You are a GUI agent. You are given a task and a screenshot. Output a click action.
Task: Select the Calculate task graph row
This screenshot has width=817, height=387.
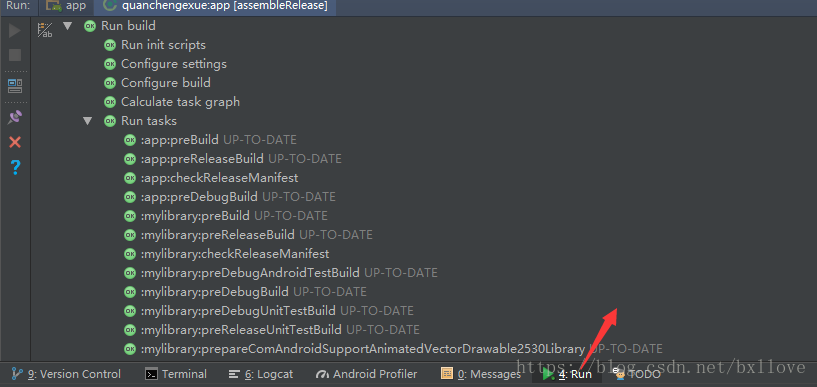click(x=172, y=102)
